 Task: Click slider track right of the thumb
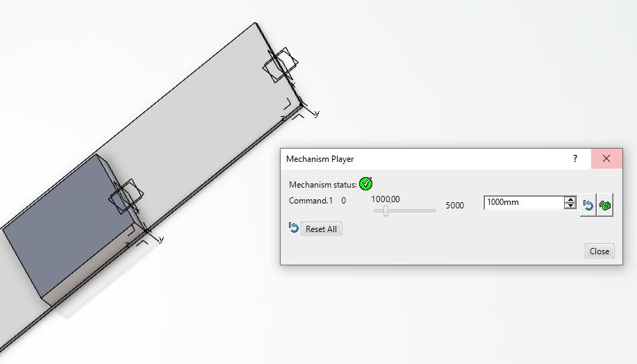(412, 211)
